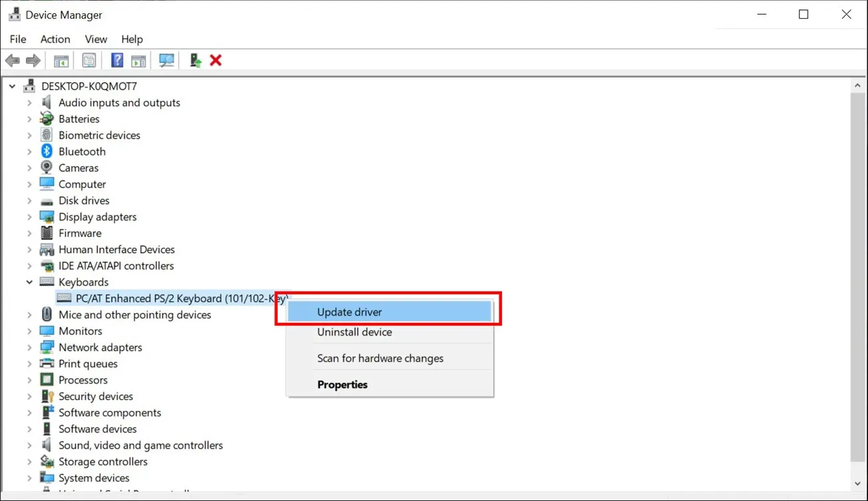Click the vertical scrollbar down arrow
Viewport: 868px width, 501px height.
pos(858,484)
